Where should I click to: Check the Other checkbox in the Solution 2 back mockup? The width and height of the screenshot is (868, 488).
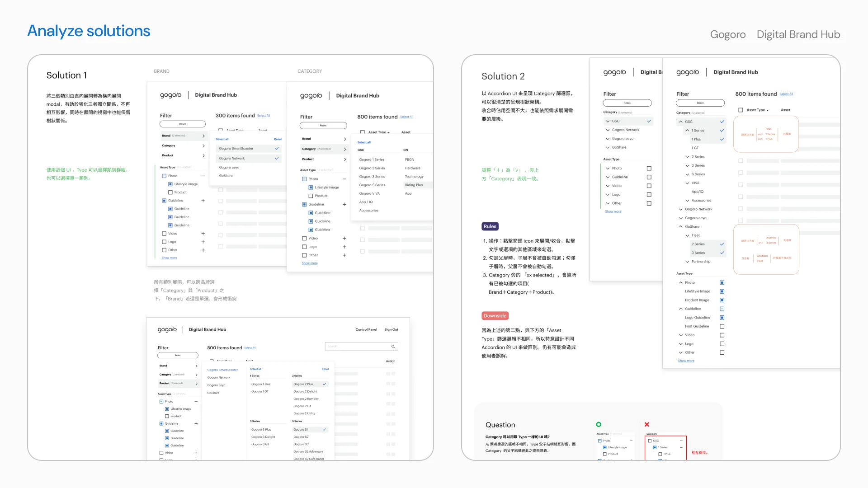click(x=649, y=203)
